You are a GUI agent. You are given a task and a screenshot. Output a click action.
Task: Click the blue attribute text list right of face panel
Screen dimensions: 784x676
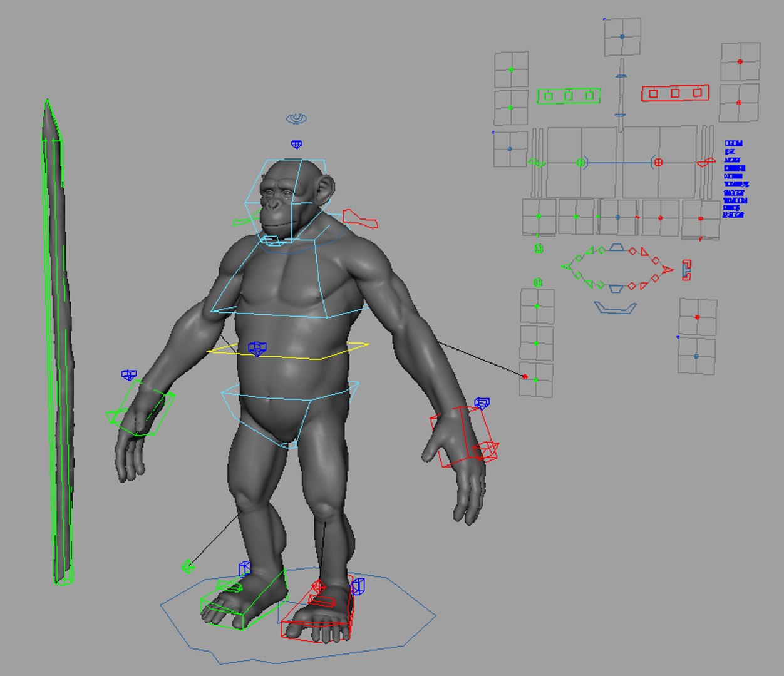pyautogui.click(x=735, y=180)
